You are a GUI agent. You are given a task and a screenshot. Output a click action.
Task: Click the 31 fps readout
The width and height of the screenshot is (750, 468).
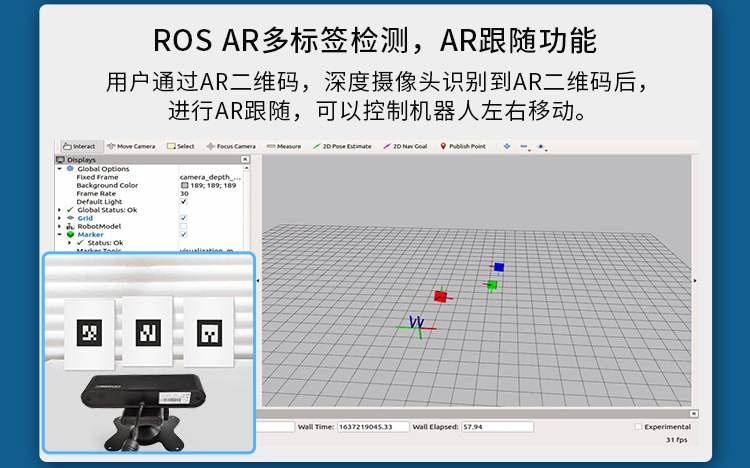[676, 440]
